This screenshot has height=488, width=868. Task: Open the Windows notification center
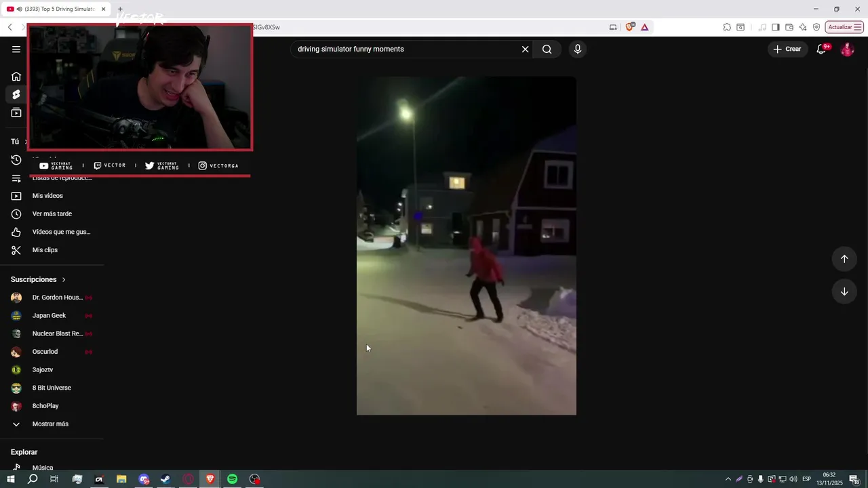pos(854,479)
